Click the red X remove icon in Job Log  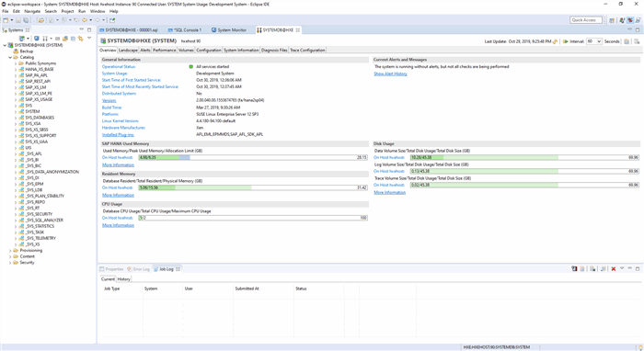coord(614,269)
